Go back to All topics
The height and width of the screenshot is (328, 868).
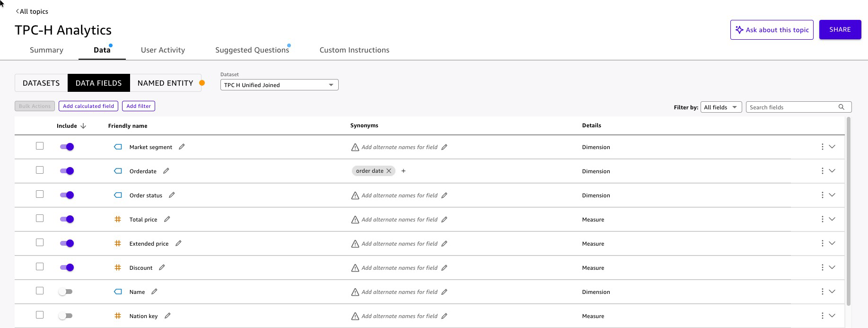(32, 11)
